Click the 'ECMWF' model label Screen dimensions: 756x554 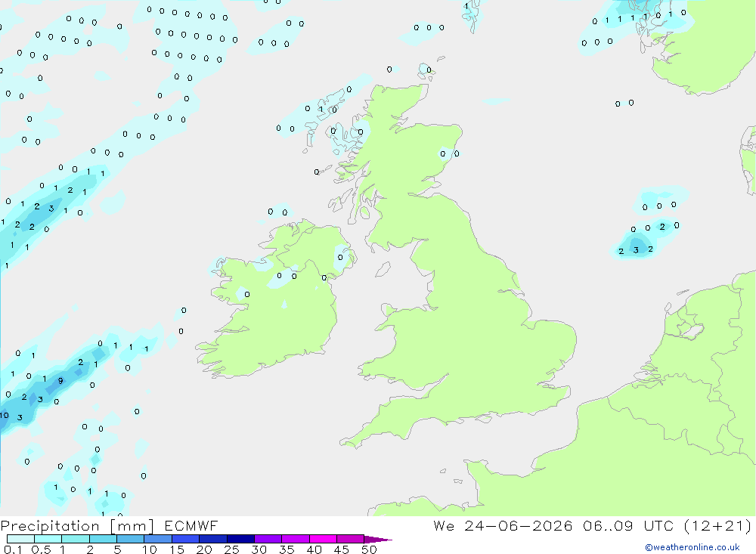coord(191,525)
